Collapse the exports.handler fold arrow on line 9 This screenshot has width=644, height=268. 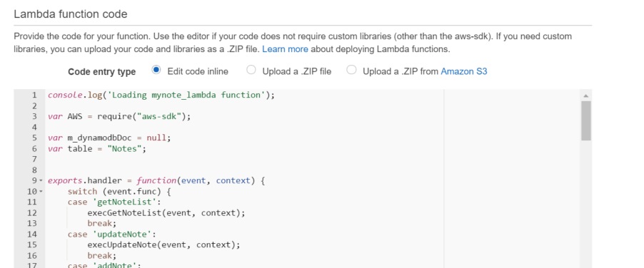point(41,181)
